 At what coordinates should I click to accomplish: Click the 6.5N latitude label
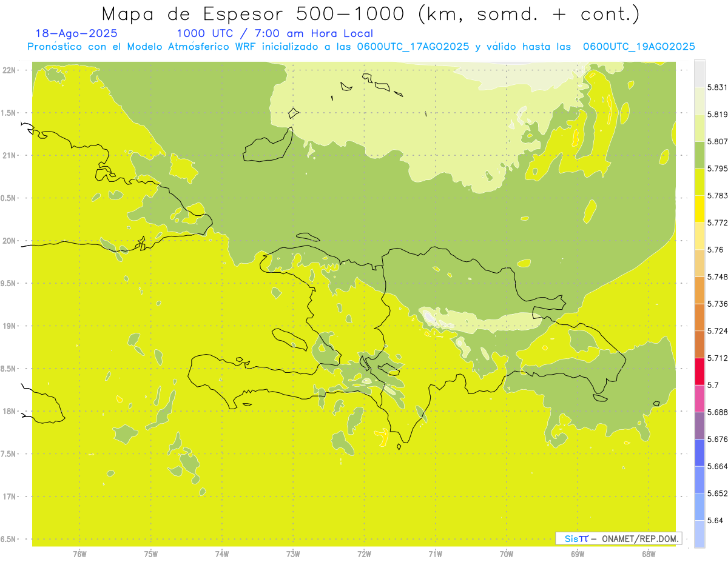click(8, 540)
